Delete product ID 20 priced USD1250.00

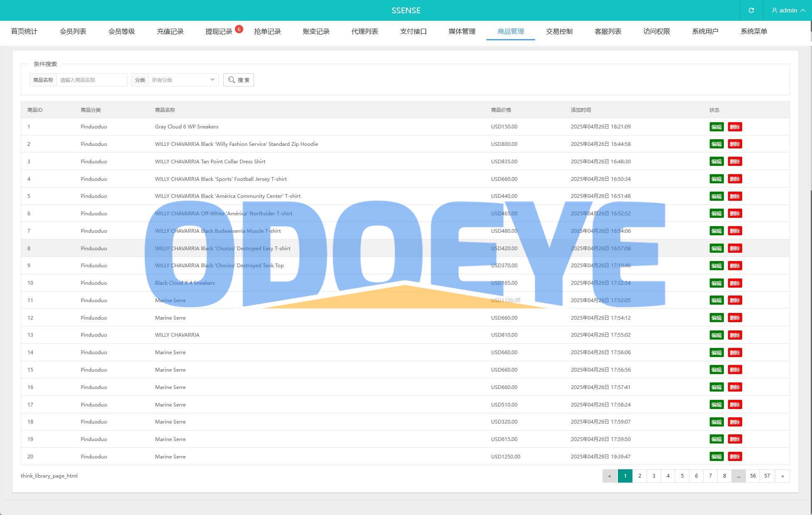point(735,457)
